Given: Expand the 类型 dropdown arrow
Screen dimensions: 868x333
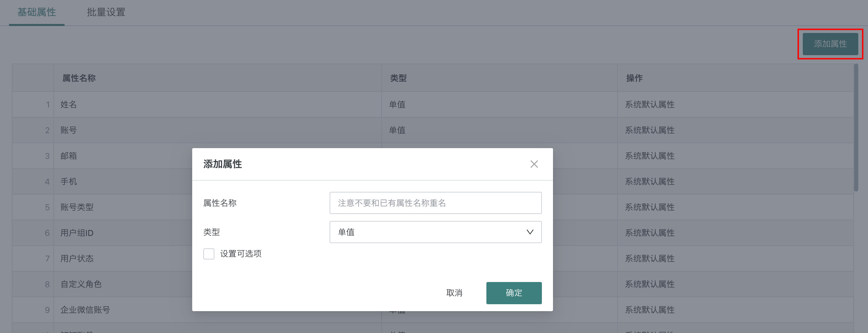Looking at the screenshot, I should (x=530, y=232).
